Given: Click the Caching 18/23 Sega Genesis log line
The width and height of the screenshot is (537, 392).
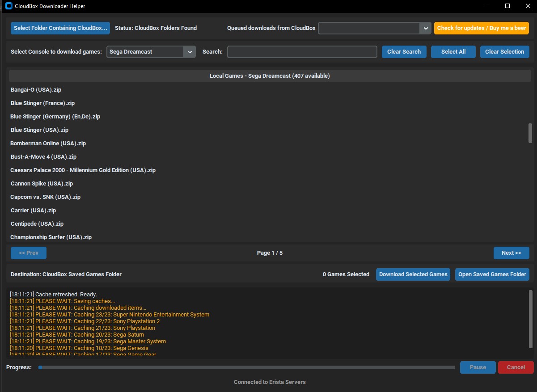Looking at the screenshot, I should [79, 348].
